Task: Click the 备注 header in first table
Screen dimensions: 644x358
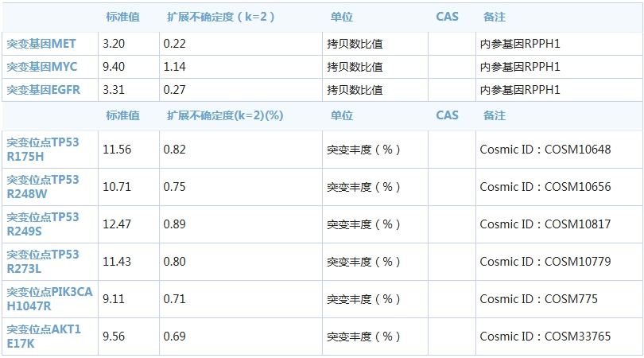Action: [x=495, y=17]
